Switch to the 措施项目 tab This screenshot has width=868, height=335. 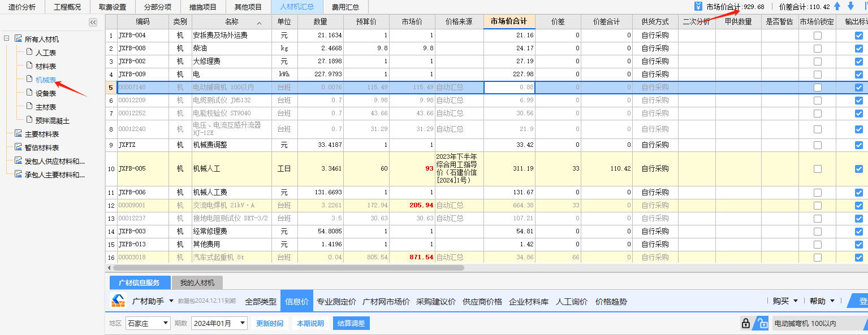click(x=203, y=7)
